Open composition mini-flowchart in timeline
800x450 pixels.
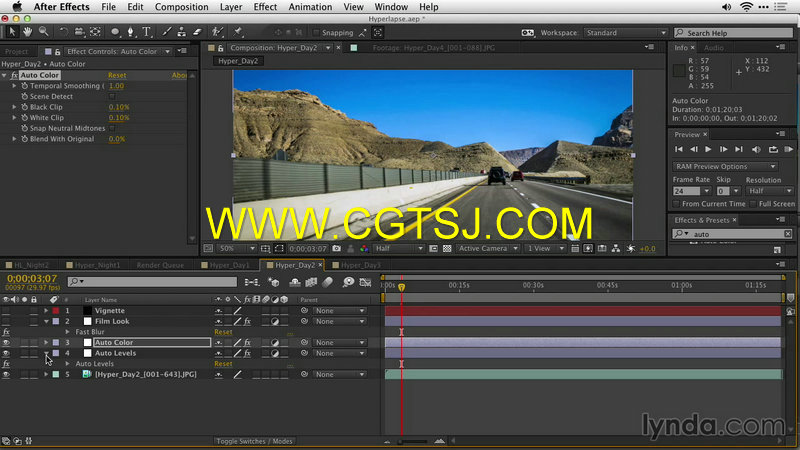tap(252, 282)
